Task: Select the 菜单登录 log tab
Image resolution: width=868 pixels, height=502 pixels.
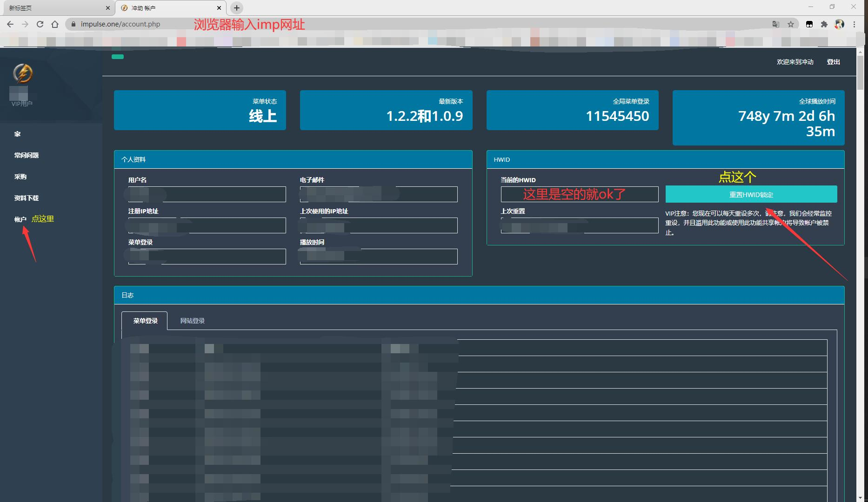Action: point(145,321)
